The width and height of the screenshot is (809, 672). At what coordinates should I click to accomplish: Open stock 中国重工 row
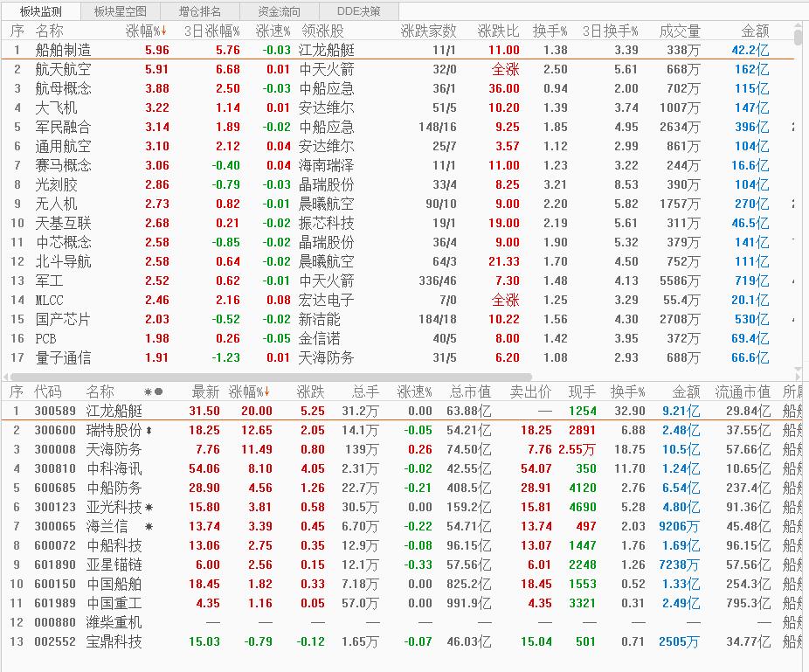(x=403, y=603)
